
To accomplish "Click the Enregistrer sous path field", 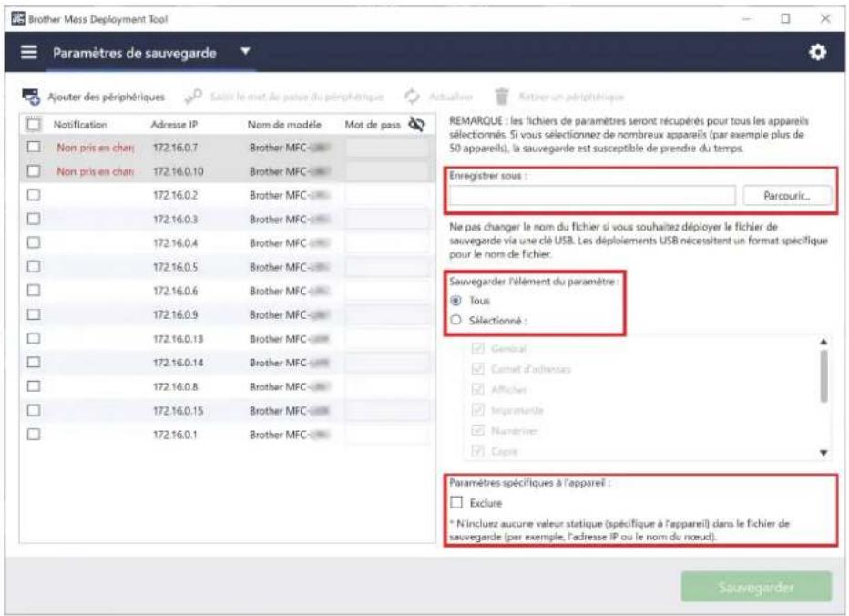I will pos(592,196).
